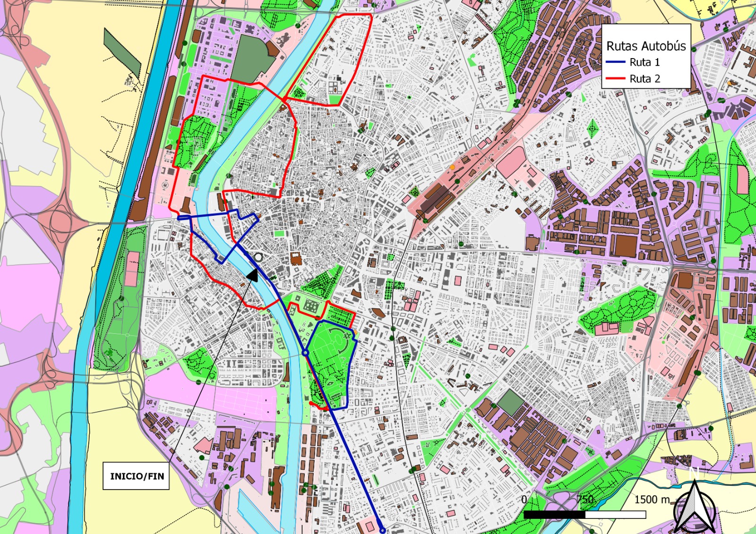Select the "Ruta 1" legend label
The height and width of the screenshot is (534, 756).
(644, 62)
